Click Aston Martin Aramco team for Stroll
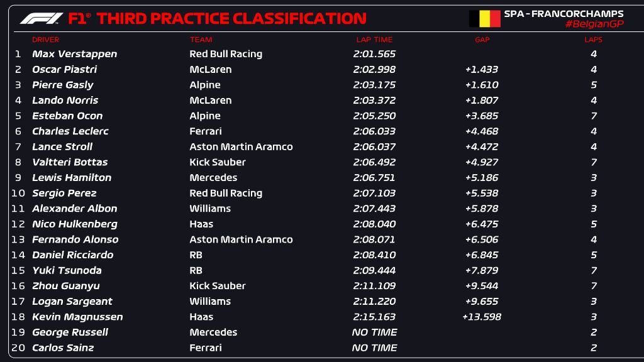The height and width of the screenshot is (362, 644). tap(241, 147)
